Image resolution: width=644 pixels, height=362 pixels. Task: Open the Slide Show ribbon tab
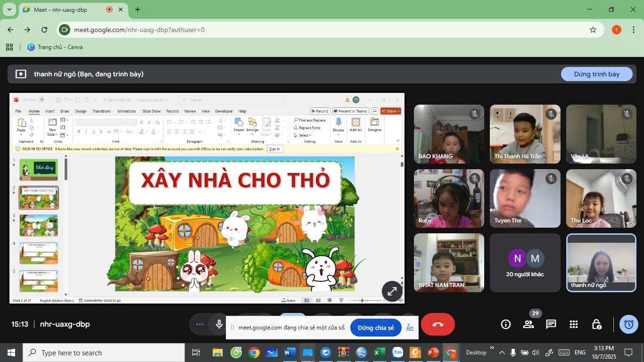coord(151,111)
